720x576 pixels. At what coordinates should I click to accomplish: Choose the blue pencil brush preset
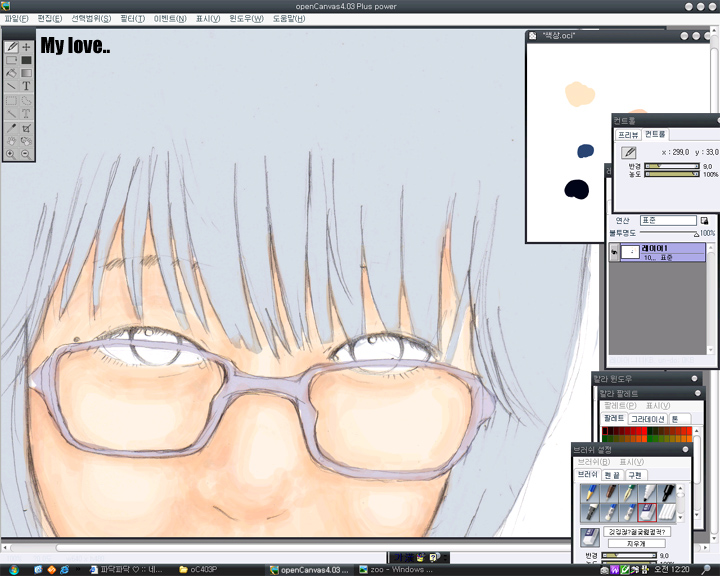(x=590, y=493)
